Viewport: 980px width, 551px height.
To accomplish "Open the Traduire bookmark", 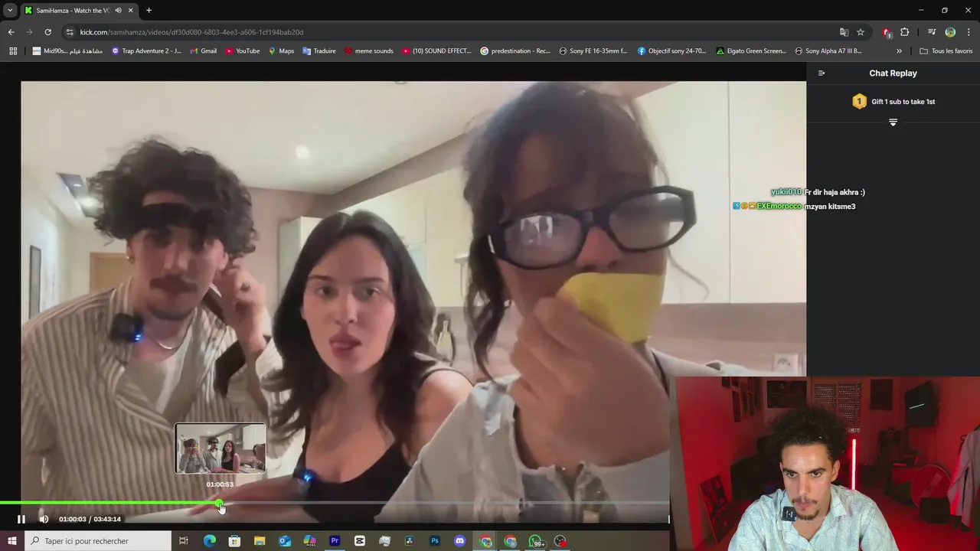I will point(319,51).
